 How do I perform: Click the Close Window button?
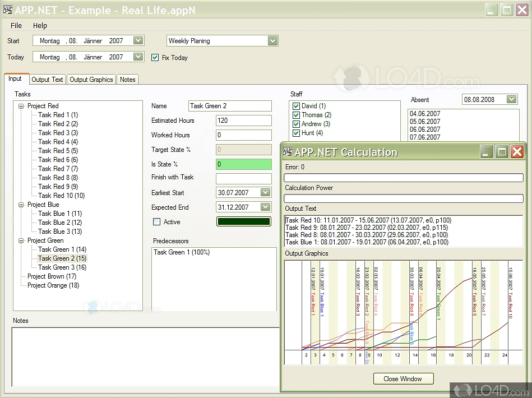point(403,378)
